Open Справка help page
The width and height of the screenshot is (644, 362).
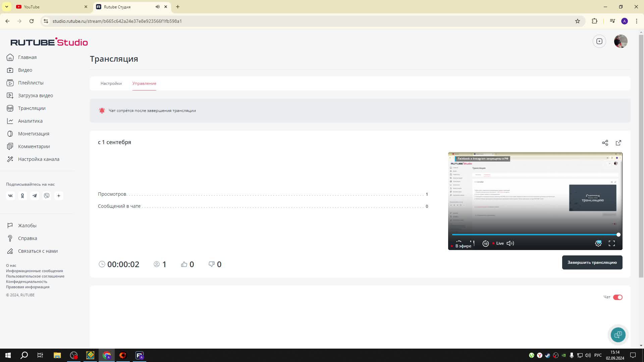click(x=22, y=238)
